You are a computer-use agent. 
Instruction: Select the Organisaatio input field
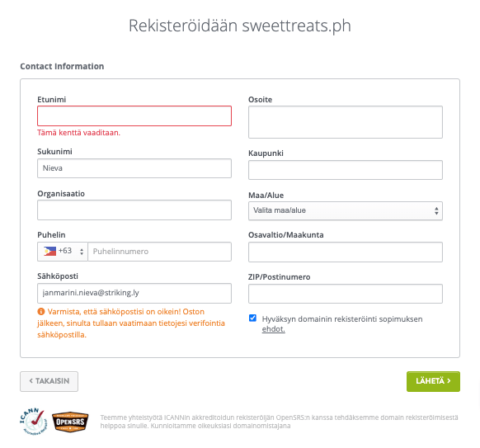coord(134,210)
